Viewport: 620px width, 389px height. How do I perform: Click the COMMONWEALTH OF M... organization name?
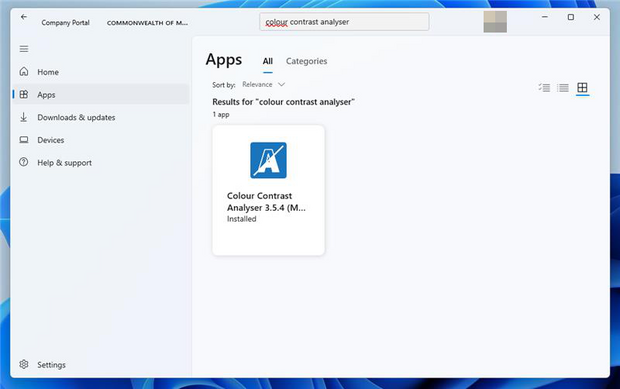point(147,23)
